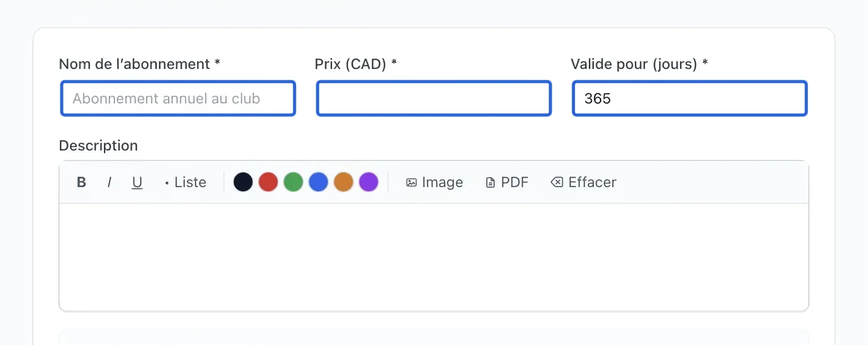Select the green text color swatch
The height and width of the screenshot is (345, 868).
coord(293,182)
